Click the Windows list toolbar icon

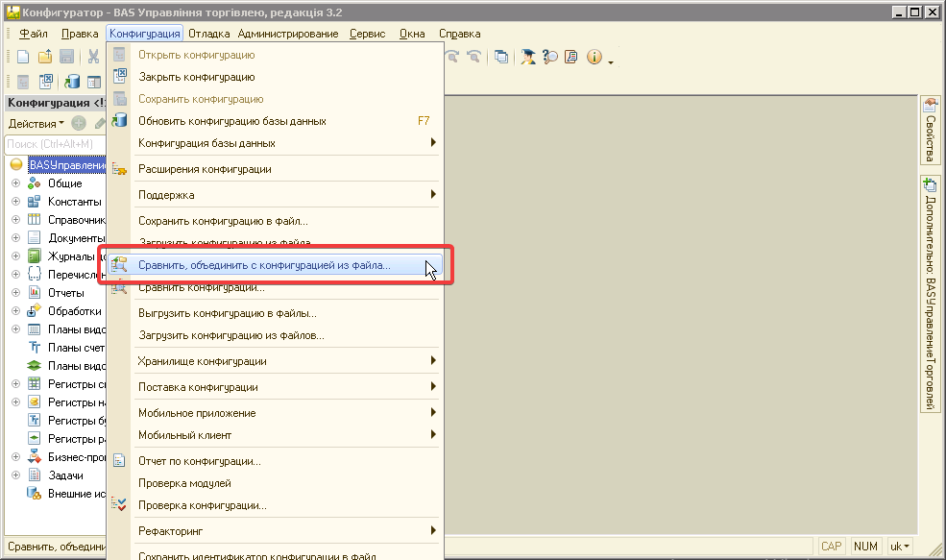point(501,58)
